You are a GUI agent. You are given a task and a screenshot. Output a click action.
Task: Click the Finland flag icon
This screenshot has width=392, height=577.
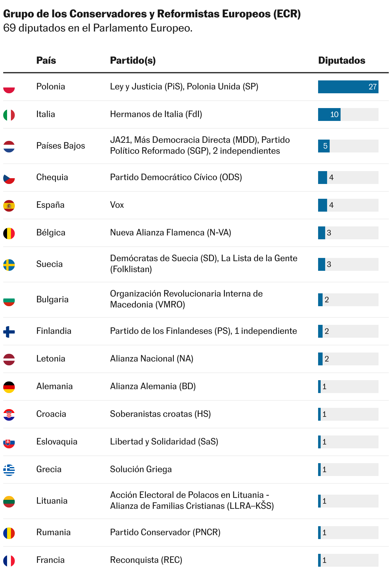[x=9, y=332]
